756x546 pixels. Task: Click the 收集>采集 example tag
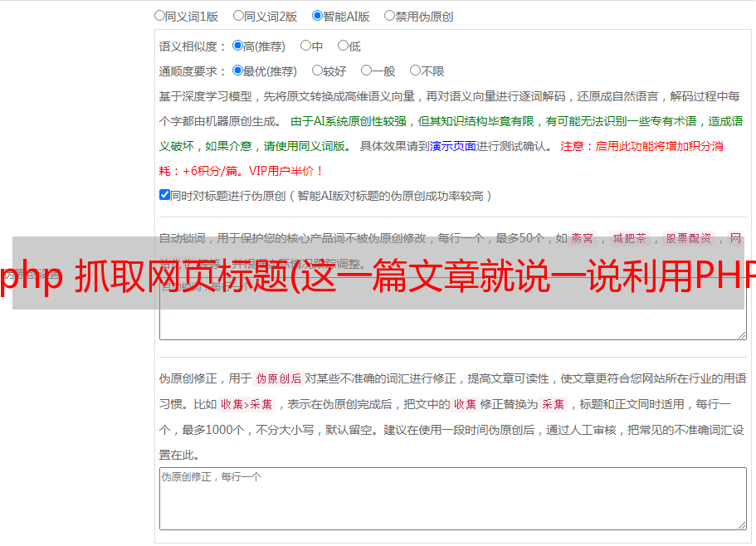[246, 404]
